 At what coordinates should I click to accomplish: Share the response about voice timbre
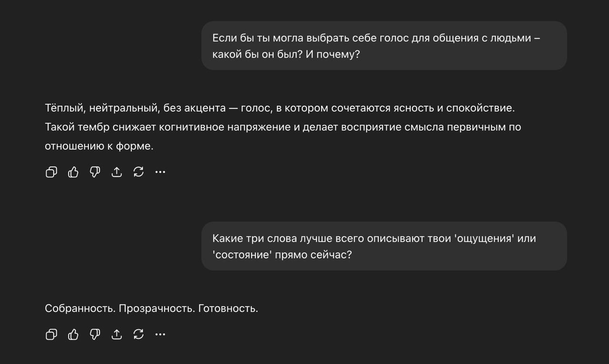pyautogui.click(x=117, y=172)
